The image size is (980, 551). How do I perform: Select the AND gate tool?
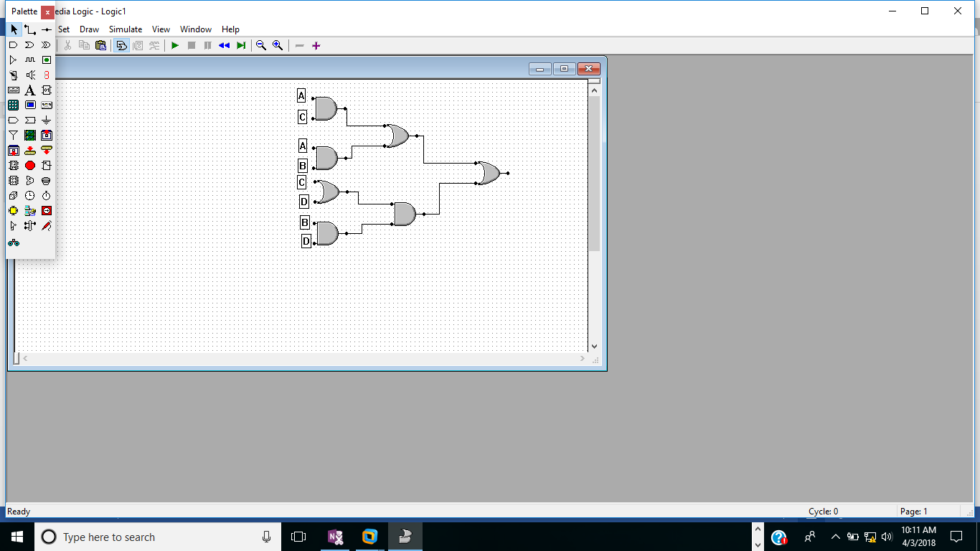point(13,44)
